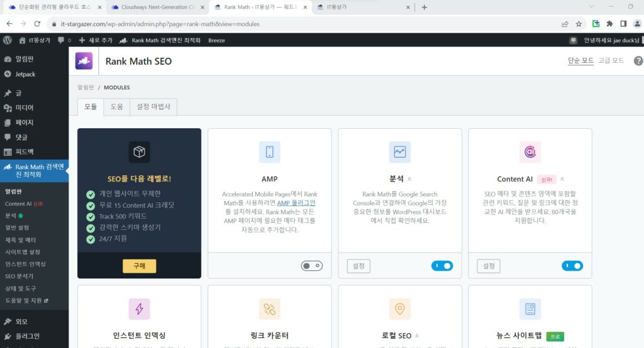The height and width of the screenshot is (348, 644).
Task: Click the AMP mobile phone icon
Action: point(269,152)
